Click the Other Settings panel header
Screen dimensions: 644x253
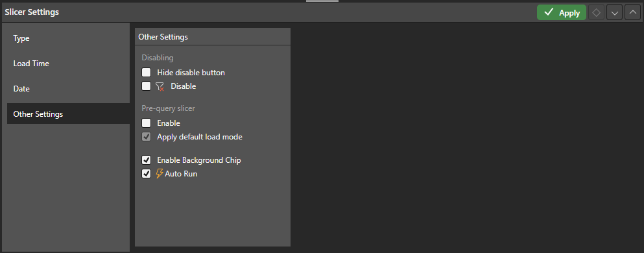212,36
